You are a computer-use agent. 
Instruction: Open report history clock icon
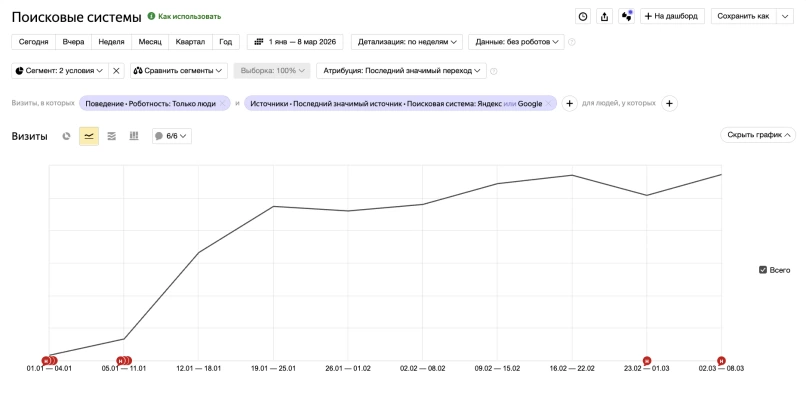pyautogui.click(x=583, y=16)
